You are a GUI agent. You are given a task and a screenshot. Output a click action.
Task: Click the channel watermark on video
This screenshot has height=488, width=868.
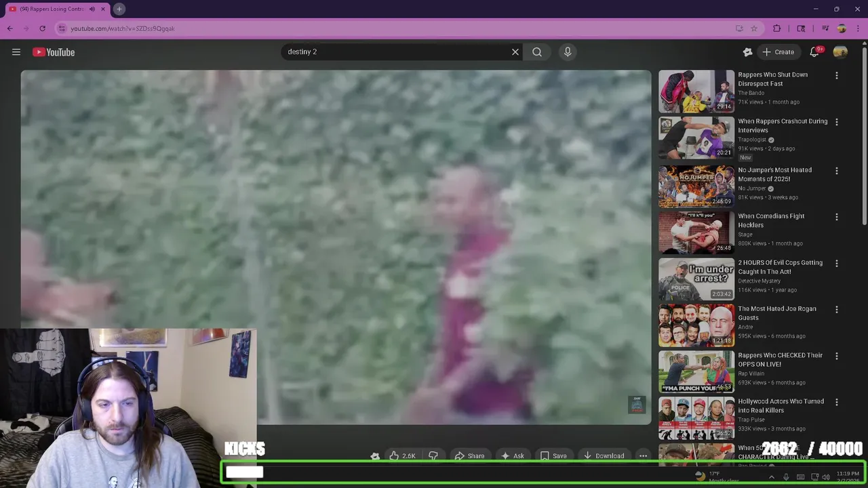pyautogui.click(x=637, y=405)
